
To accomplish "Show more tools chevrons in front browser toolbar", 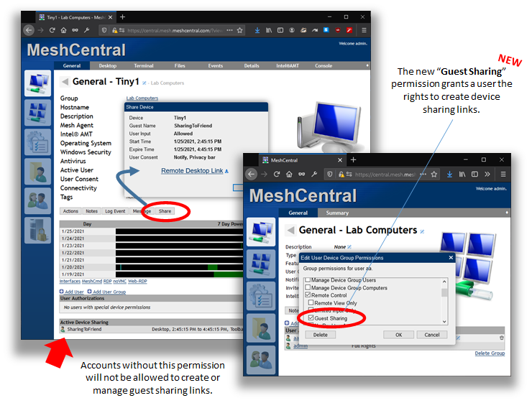I will (x=487, y=175).
